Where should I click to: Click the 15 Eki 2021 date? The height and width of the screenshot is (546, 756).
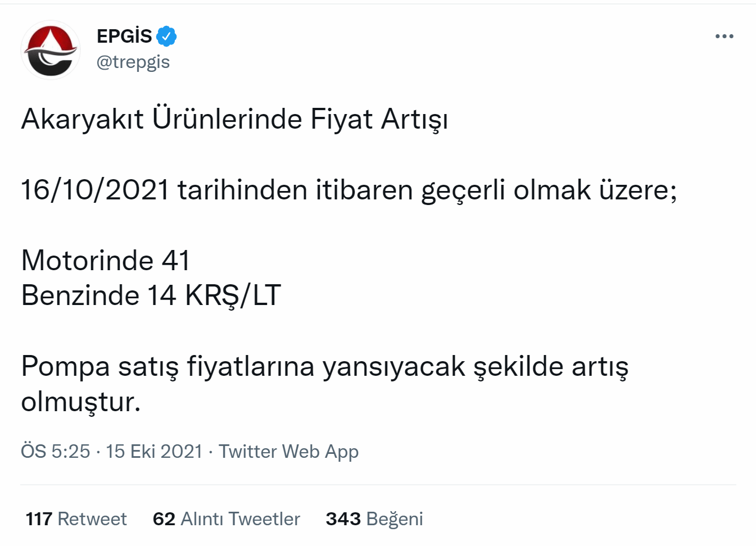(154, 451)
